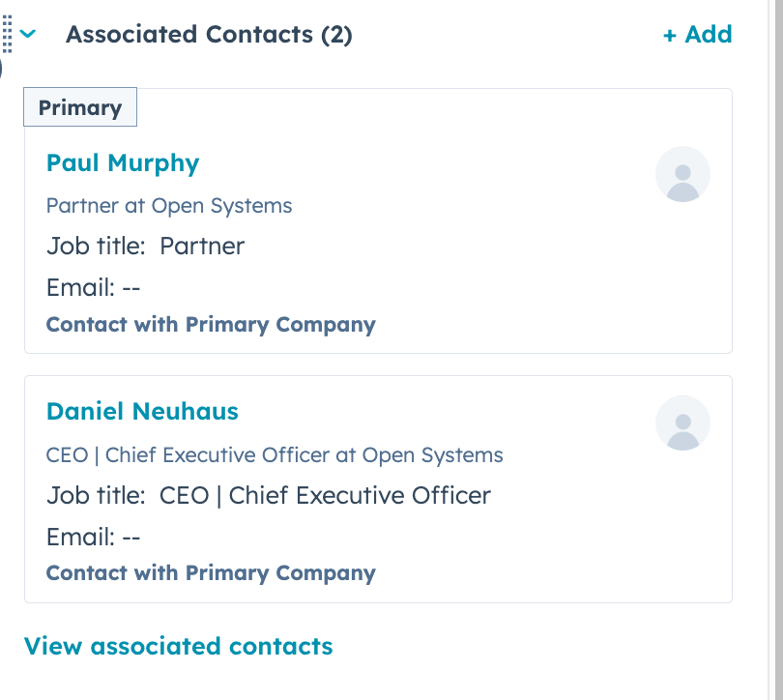Click Paul Murphy's Job title Partner field
The height and width of the screenshot is (700, 783).
click(146, 247)
